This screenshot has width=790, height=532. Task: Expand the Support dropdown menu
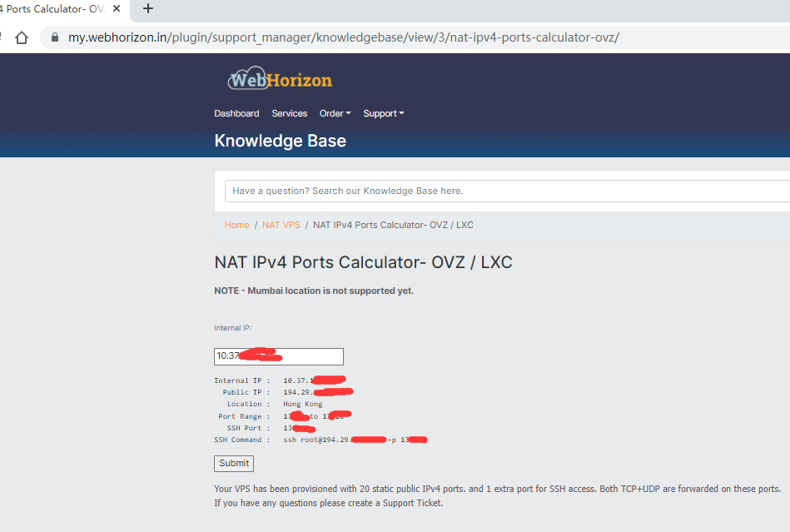click(x=384, y=113)
